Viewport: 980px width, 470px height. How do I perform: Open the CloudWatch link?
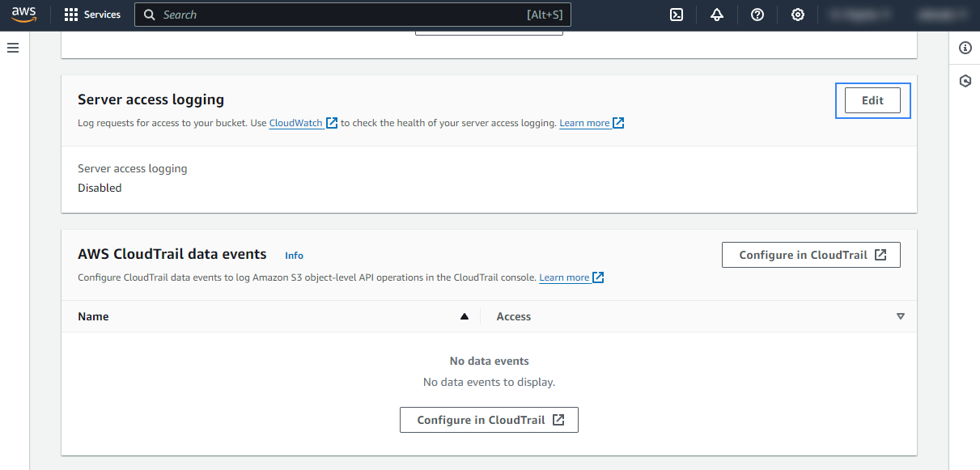[296, 123]
